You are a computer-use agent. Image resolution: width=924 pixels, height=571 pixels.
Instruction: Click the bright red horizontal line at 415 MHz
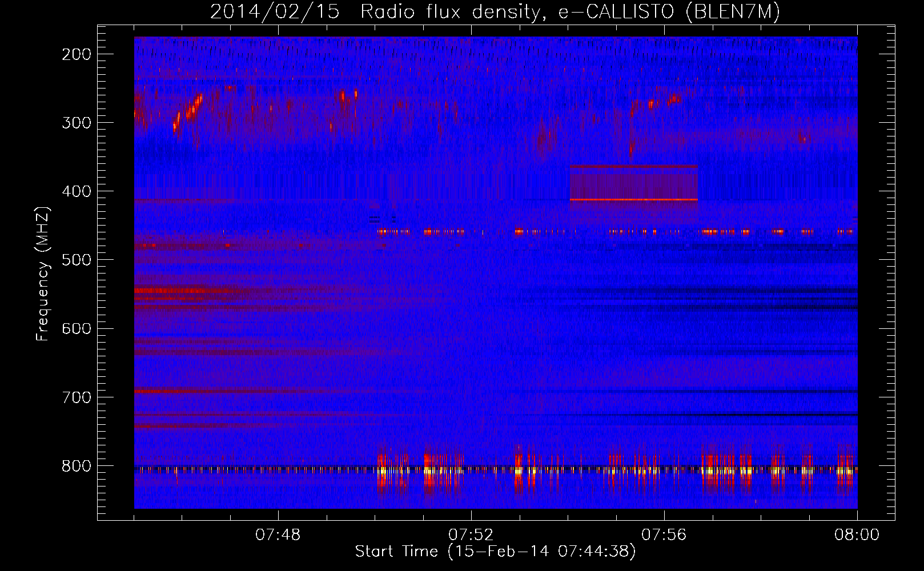[x=634, y=200]
